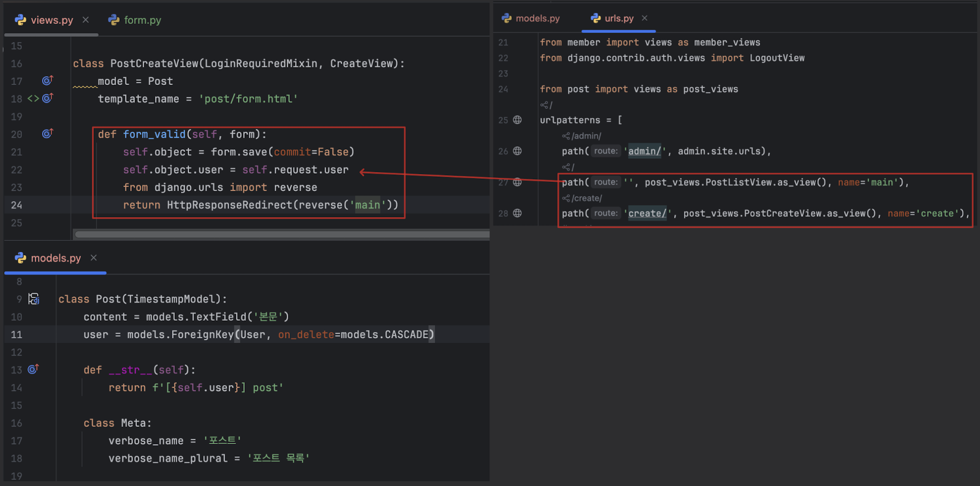
Task: Click name='create' in urls.py
Action: tap(923, 213)
